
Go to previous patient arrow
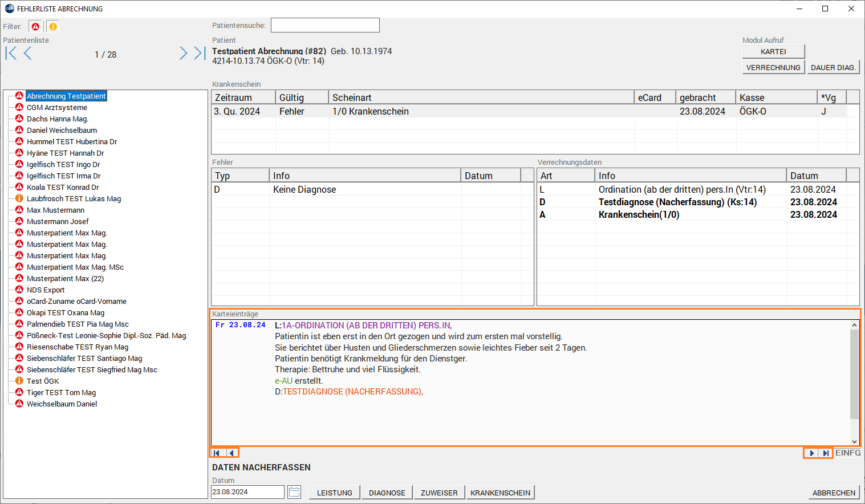click(27, 54)
